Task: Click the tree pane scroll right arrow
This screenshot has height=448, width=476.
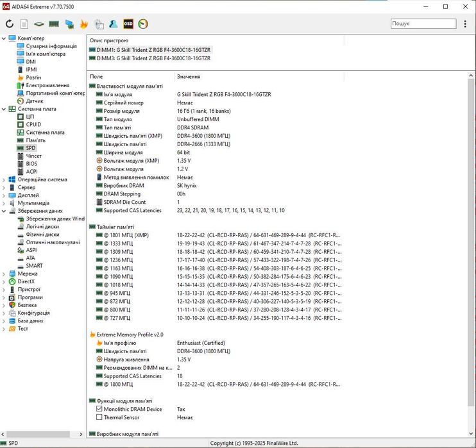Action: pos(81,434)
